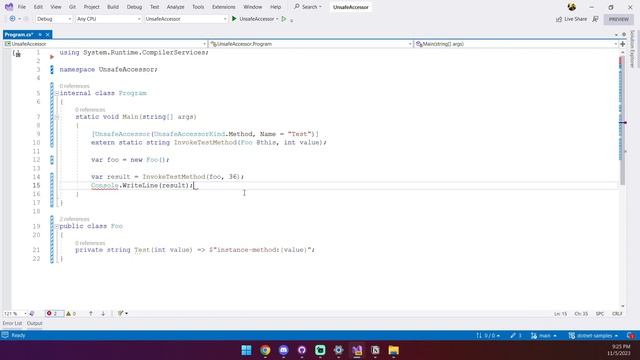Viewport: 640px width, 360px height.
Task: Open the notifications bell in status bar
Action: pyautogui.click(x=631, y=336)
